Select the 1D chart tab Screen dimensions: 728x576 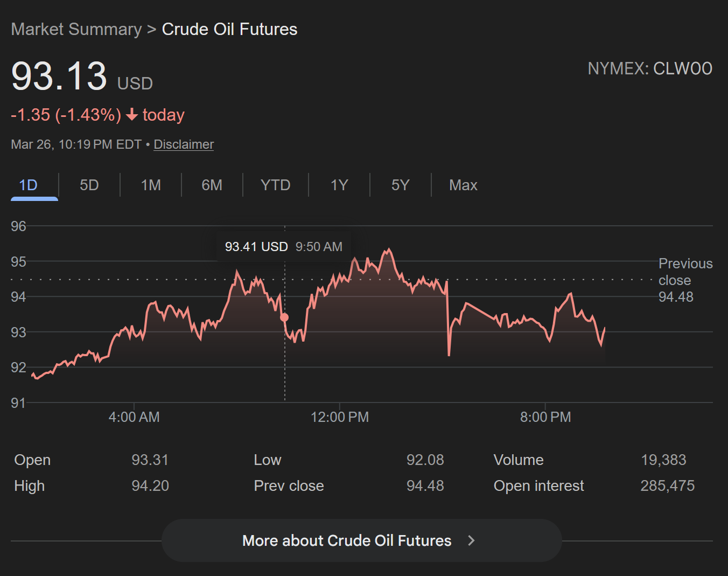coord(29,185)
